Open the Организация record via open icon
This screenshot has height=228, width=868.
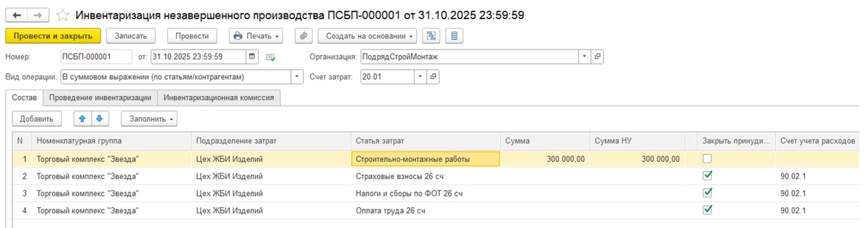597,57
